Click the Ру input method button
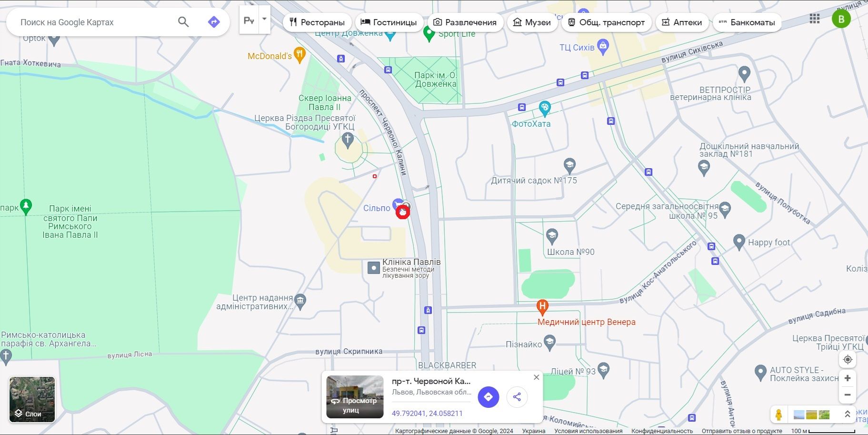This screenshot has height=435, width=868. click(249, 20)
